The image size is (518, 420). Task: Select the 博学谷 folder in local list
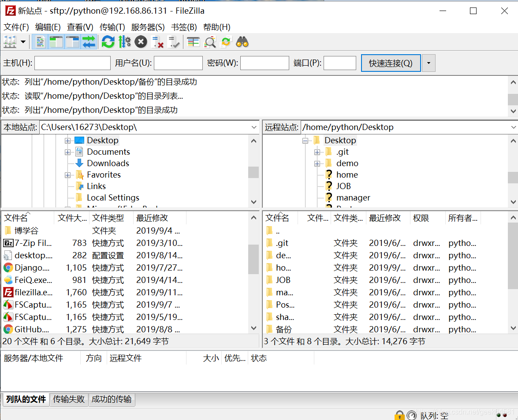coord(93,230)
